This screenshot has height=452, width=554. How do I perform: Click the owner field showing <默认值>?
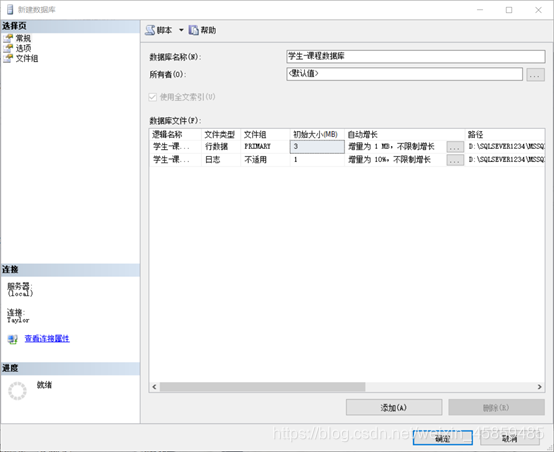(404, 74)
